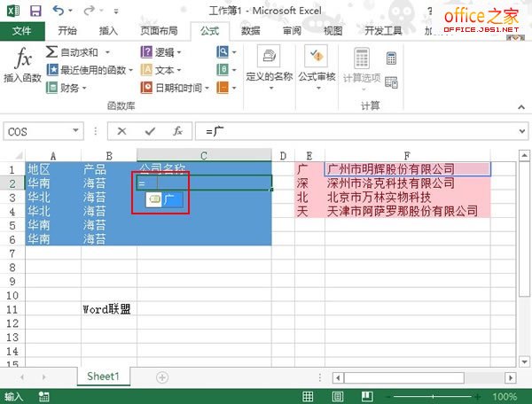The image size is (532, 404).
Task: Click the zoom in plus button
Action: coord(478,397)
